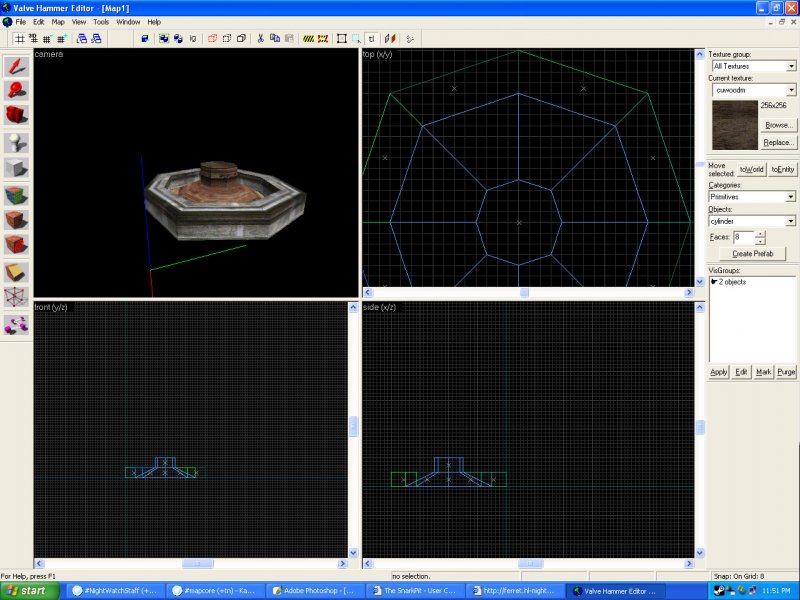Click the Create Prefab button
The width and height of the screenshot is (800, 600).
point(752,254)
